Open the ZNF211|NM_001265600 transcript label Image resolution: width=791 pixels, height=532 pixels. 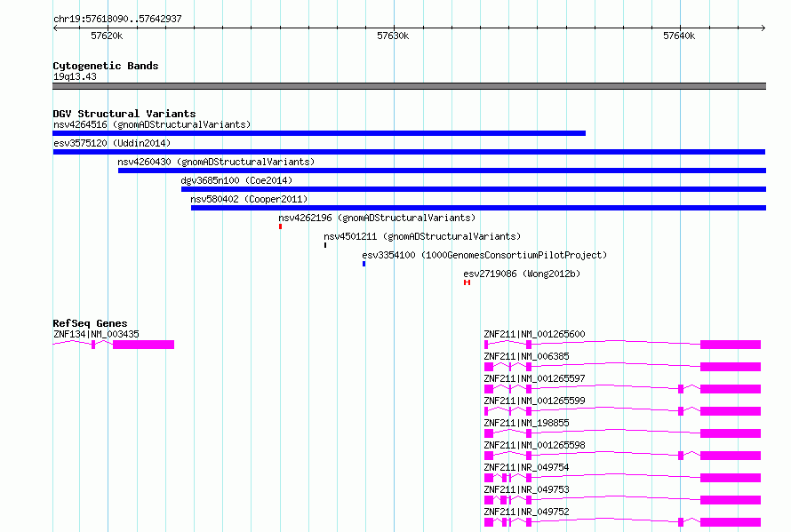534,334
